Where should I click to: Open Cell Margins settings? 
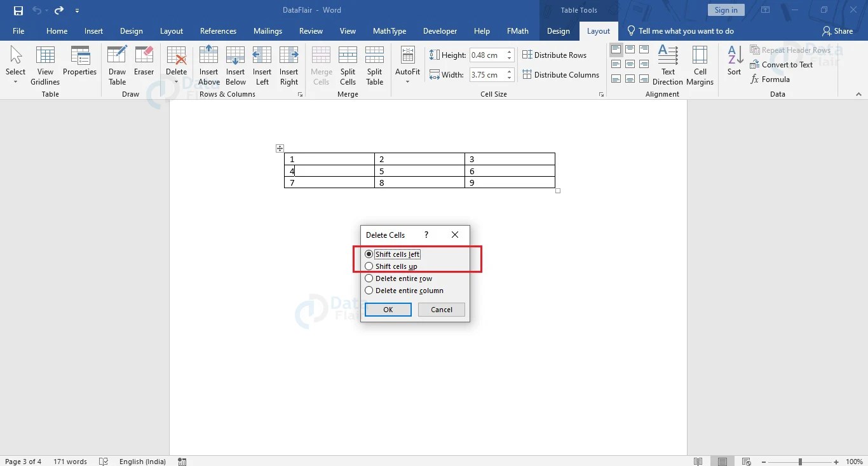pos(700,65)
